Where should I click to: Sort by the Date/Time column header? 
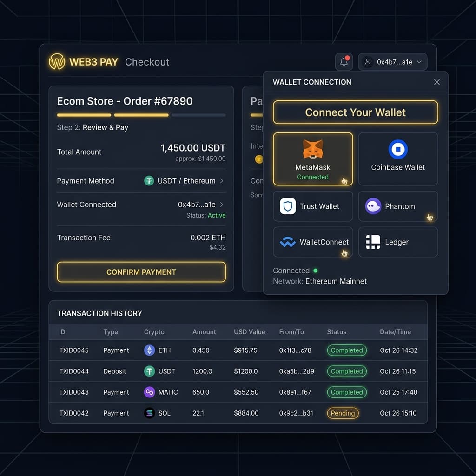click(x=395, y=332)
